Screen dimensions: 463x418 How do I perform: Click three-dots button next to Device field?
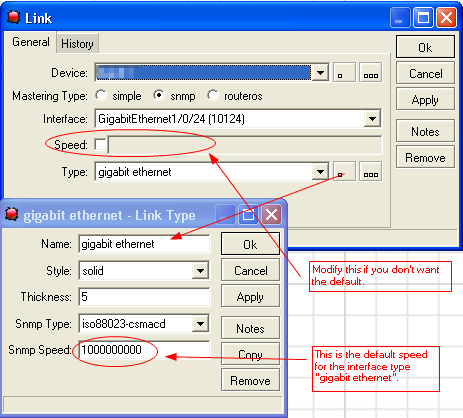pyautogui.click(x=371, y=72)
